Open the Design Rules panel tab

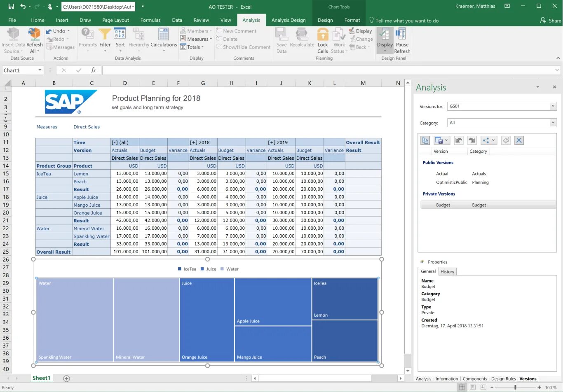pos(503,379)
